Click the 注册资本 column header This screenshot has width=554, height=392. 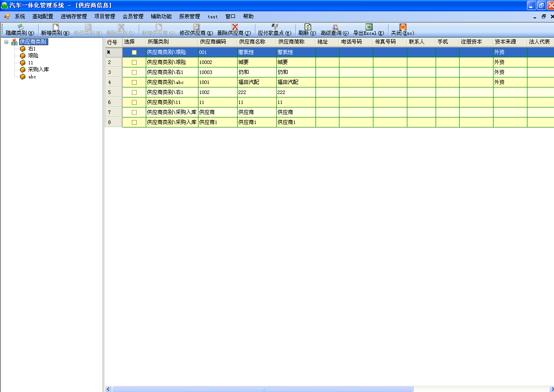pyautogui.click(x=476, y=42)
